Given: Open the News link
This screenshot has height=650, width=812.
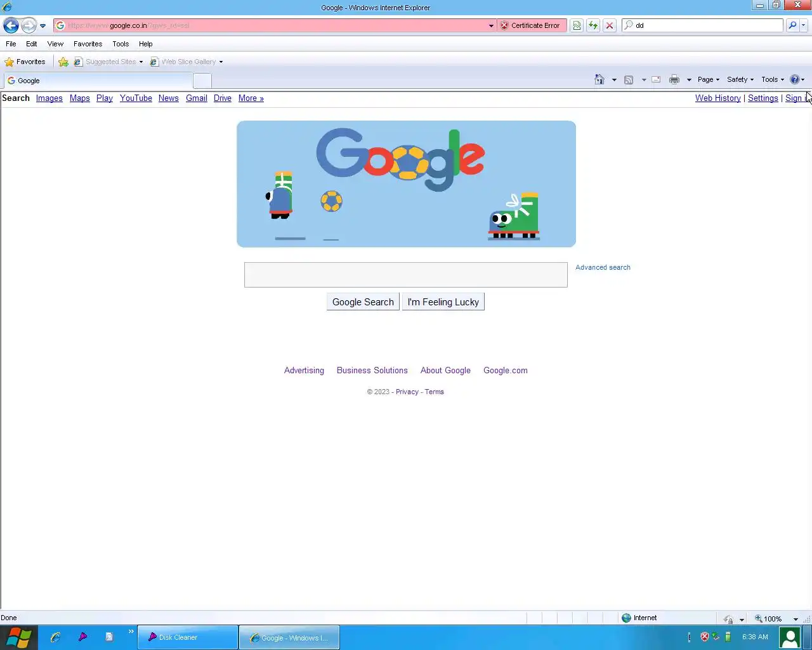Looking at the screenshot, I should pos(168,98).
